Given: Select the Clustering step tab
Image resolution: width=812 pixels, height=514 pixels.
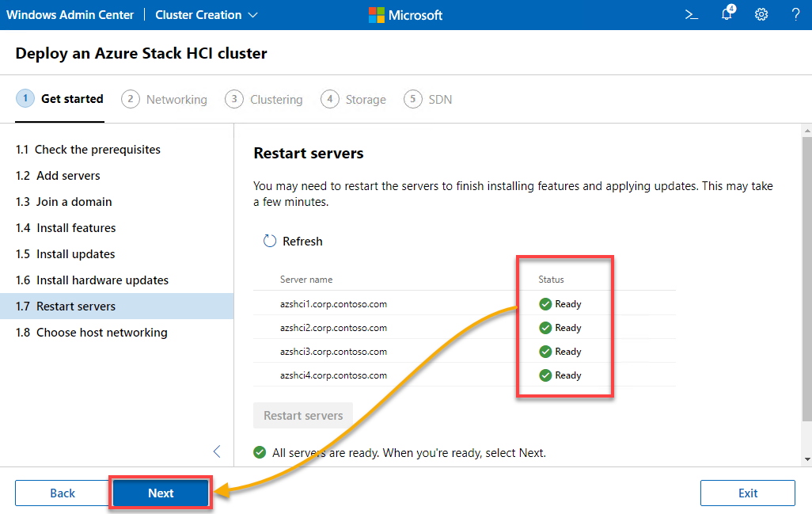Looking at the screenshot, I should point(264,99).
